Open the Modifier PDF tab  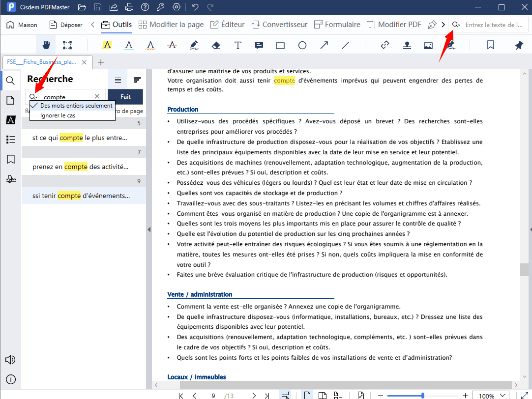pyautogui.click(x=394, y=25)
